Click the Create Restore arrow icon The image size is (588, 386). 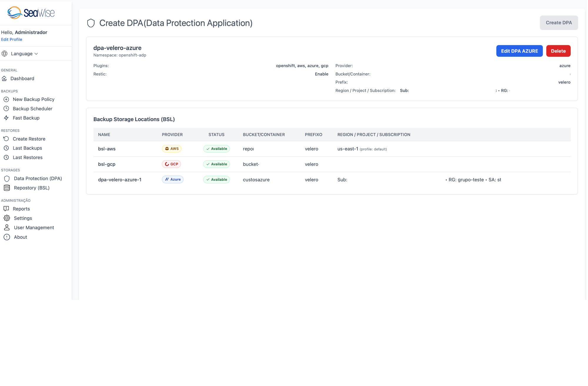pos(6,139)
